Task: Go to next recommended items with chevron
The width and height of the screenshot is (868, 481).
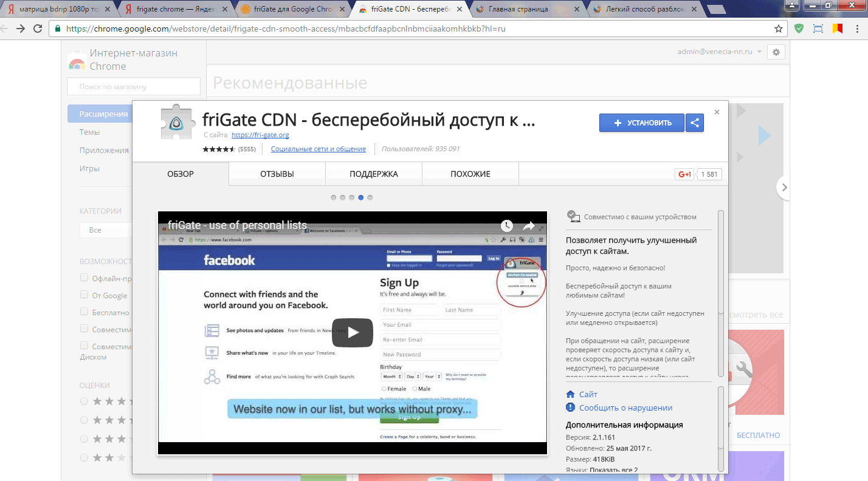Action: pos(784,188)
